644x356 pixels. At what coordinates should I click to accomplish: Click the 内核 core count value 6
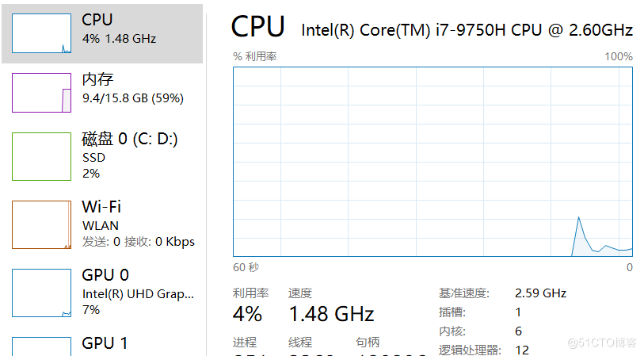518,331
